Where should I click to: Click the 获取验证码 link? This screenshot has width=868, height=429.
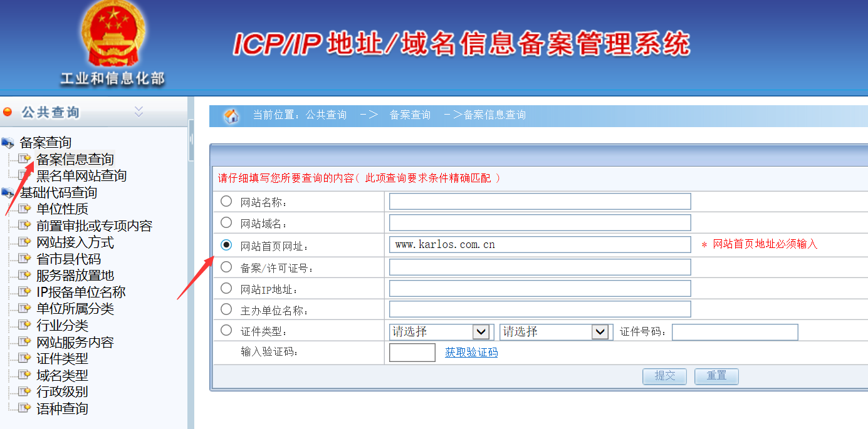point(471,353)
